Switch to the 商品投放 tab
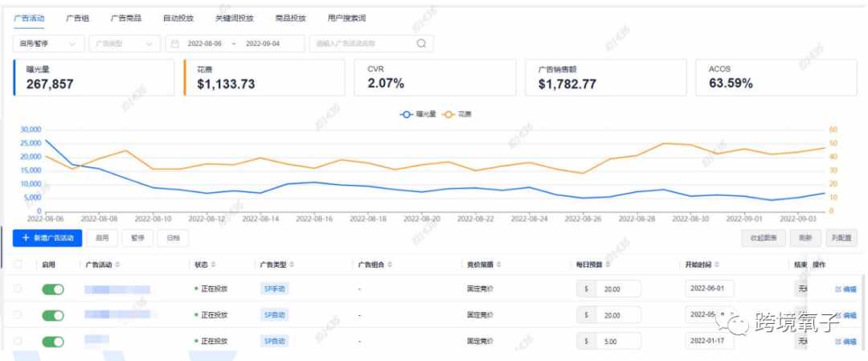The height and width of the screenshot is (361, 868). coord(291,18)
